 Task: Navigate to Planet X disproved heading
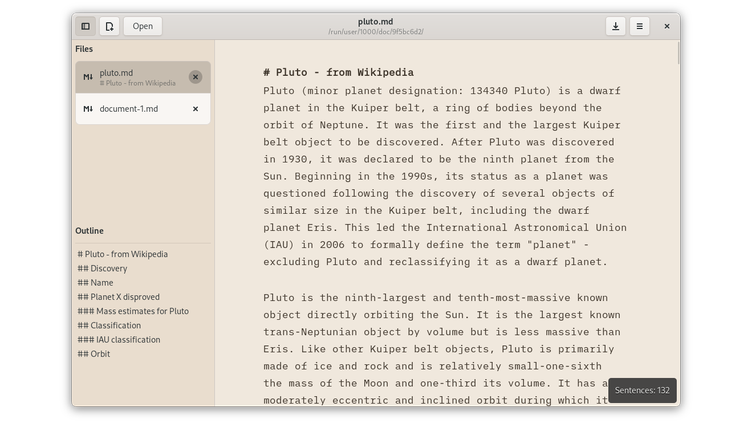coord(118,297)
